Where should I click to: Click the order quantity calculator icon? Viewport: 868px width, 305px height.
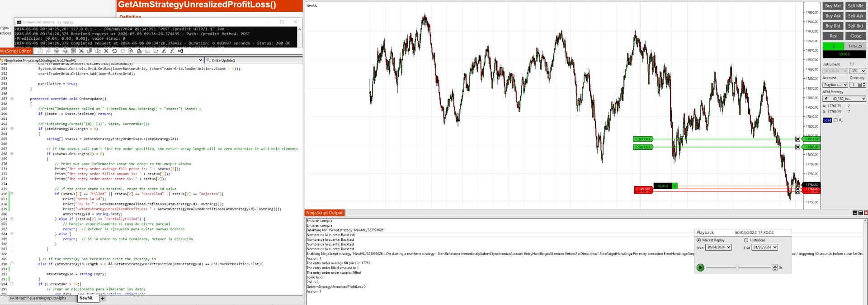[860, 85]
